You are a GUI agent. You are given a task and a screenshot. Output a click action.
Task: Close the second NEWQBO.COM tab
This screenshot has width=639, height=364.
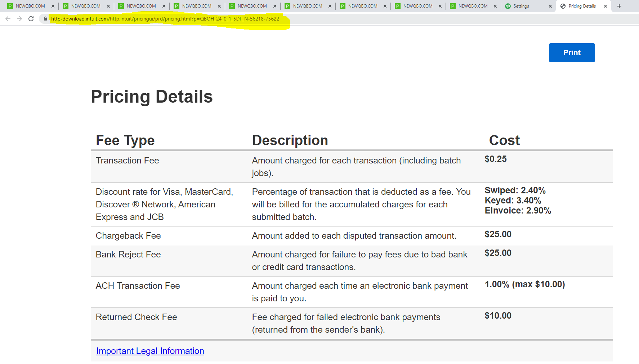pyautogui.click(x=108, y=6)
